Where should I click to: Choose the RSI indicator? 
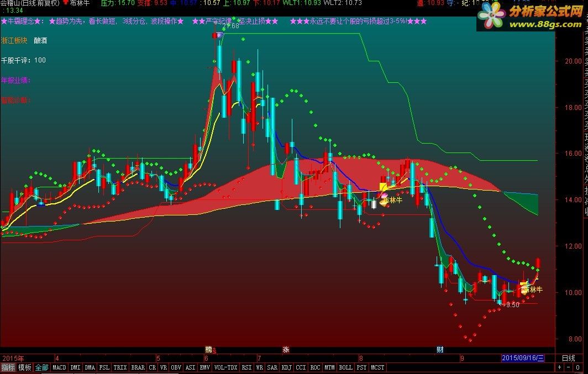246,367
